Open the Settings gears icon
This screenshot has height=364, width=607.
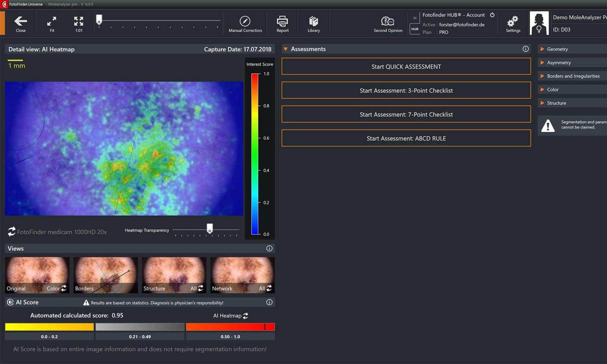point(513,21)
